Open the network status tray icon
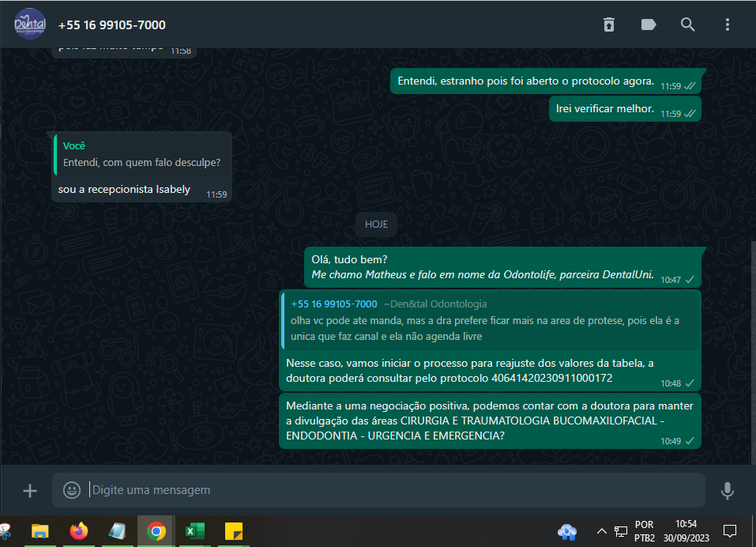Image resolution: width=756 pixels, height=547 pixels. 620,531
